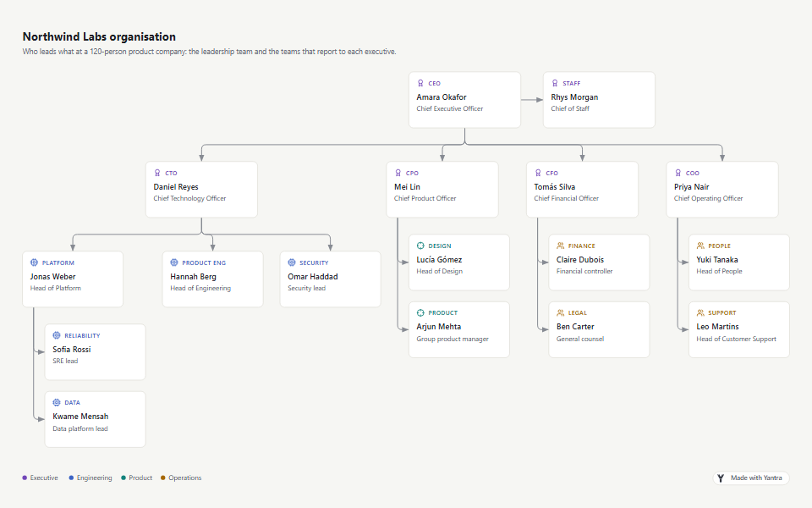The image size is (812, 508).
Task: Select the name Mei Lin
Action: (407, 186)
